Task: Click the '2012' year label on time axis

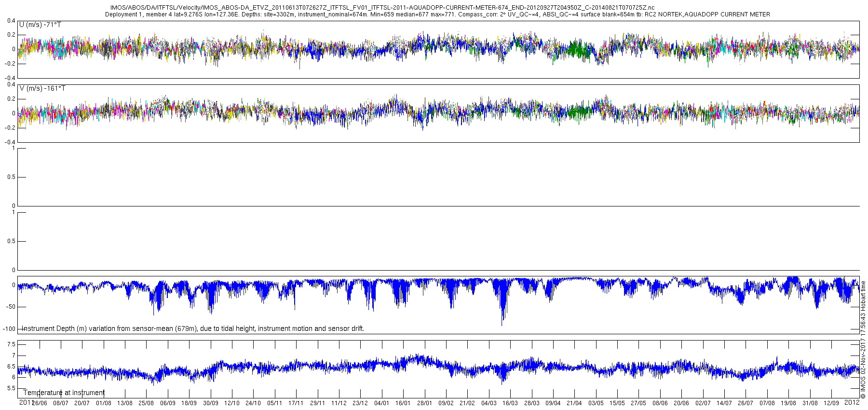Action: pyautogui.click(x=852, y=402)
